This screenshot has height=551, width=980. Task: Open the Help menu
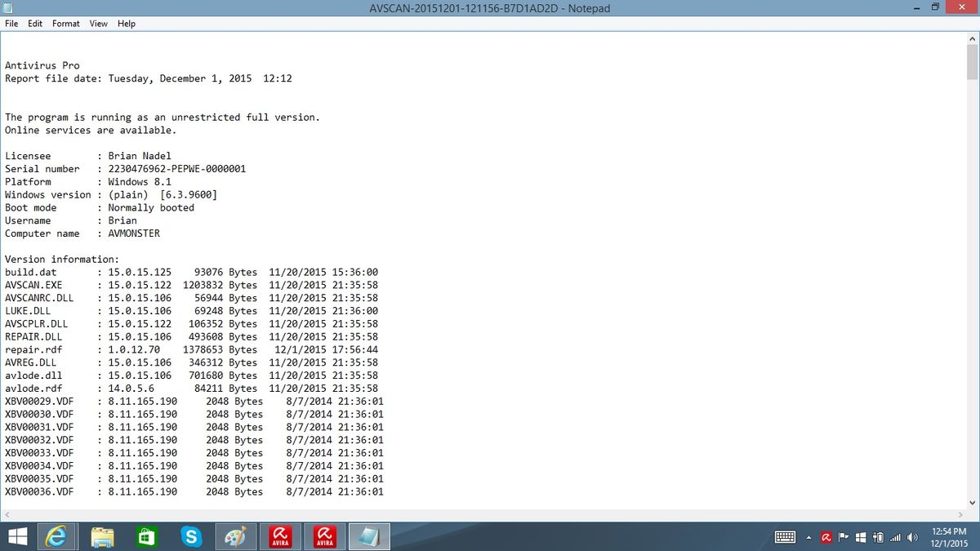point(127,24)
